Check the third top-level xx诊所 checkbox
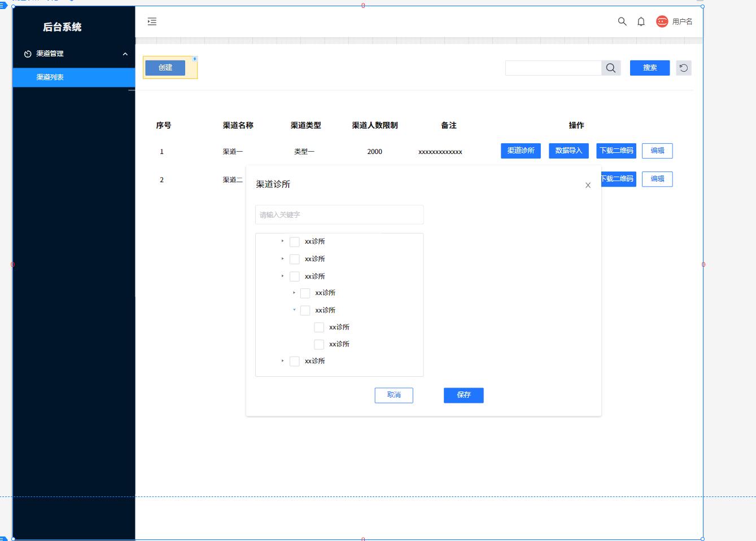Screen dimensions: 756x541 295,276
